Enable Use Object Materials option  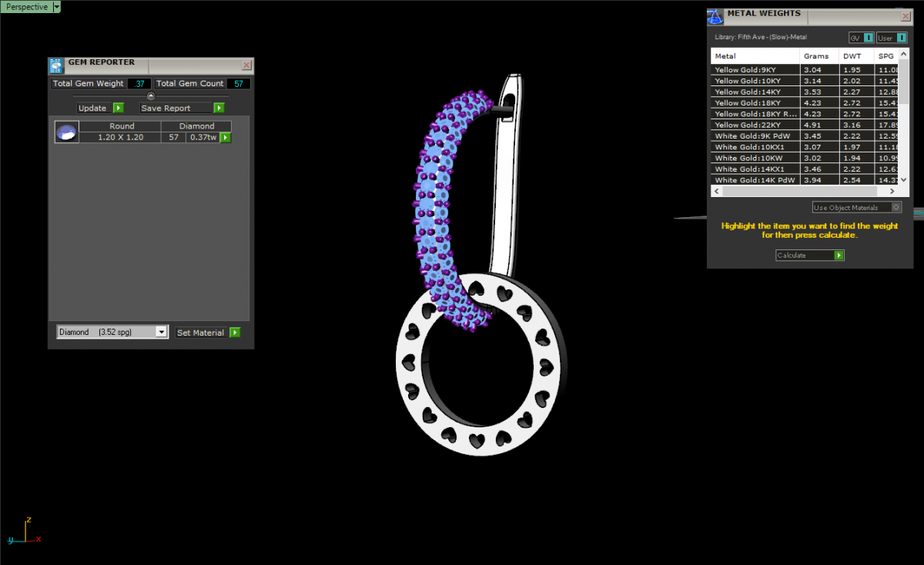(896, 207)
